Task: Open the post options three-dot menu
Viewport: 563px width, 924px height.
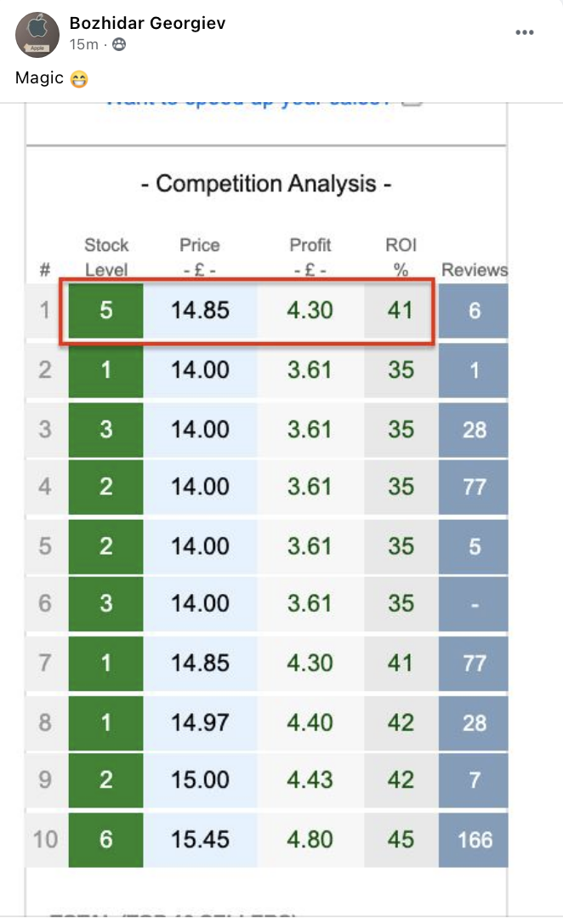Action: 525,32
